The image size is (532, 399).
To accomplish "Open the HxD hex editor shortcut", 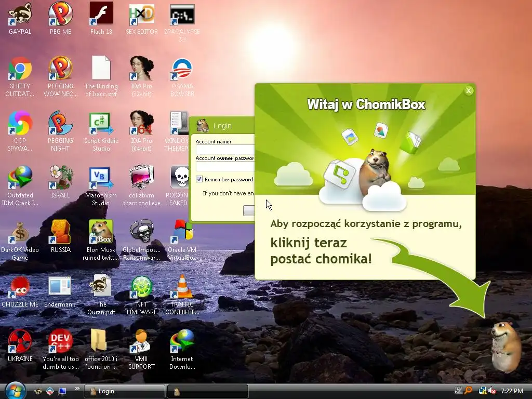I will (141, 19).
